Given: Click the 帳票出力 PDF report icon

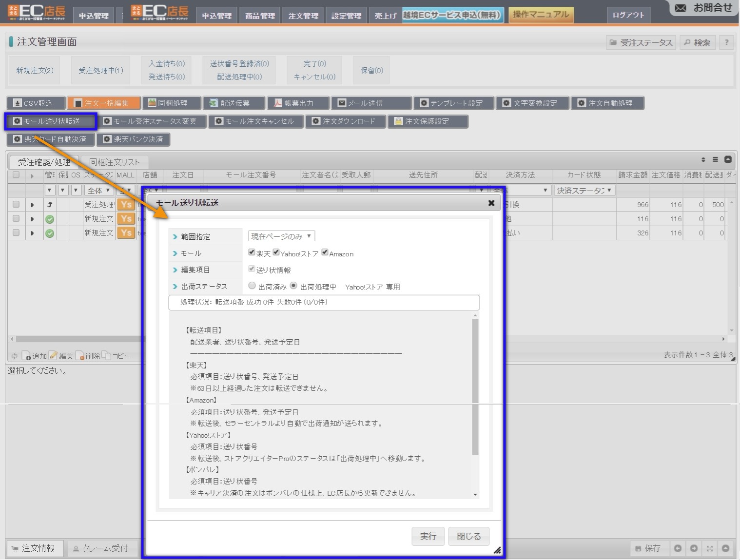Looking at the screenshot, I should click(277, 103).
